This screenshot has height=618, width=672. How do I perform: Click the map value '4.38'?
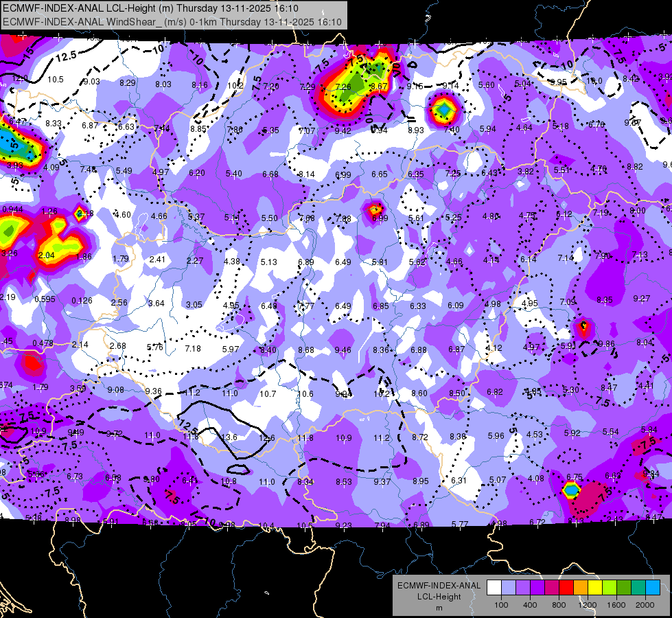232,261
